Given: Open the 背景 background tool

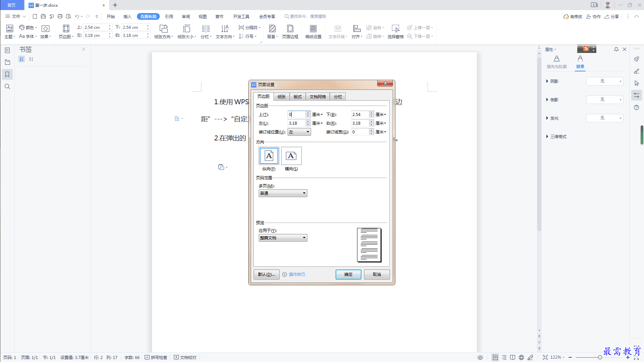Looking at the screenshot, I should click(x=272, y=32).
